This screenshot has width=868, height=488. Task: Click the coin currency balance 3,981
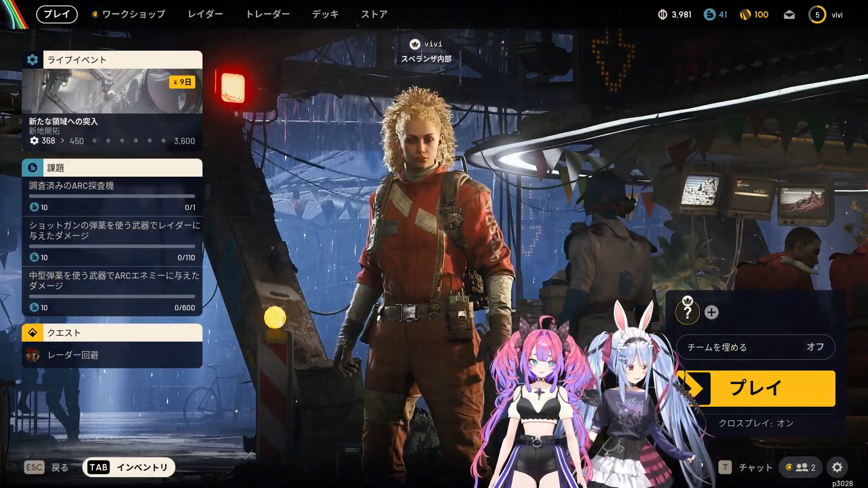pyautogui.click(x=675, y=15)
